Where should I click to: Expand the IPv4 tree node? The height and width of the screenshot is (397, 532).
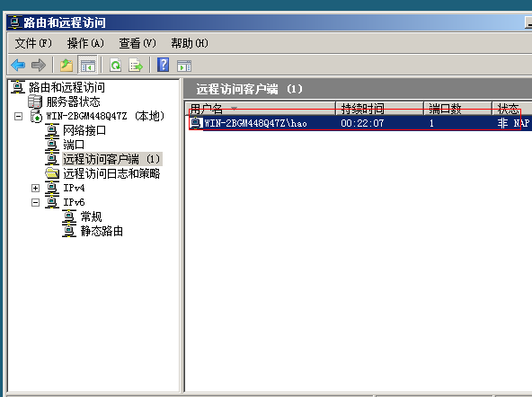(x=35, y=188)
